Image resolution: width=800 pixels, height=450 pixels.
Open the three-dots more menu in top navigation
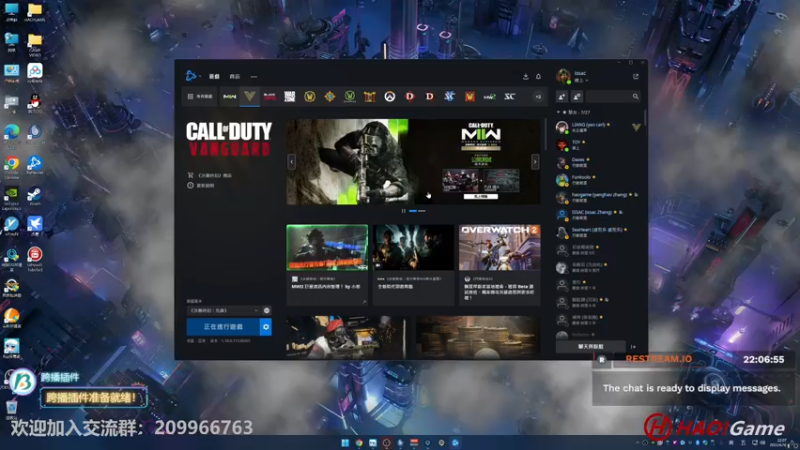coord(254,77)
